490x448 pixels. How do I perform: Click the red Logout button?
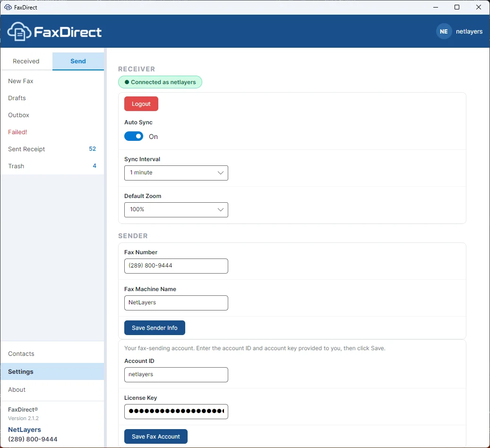(141, 104)
